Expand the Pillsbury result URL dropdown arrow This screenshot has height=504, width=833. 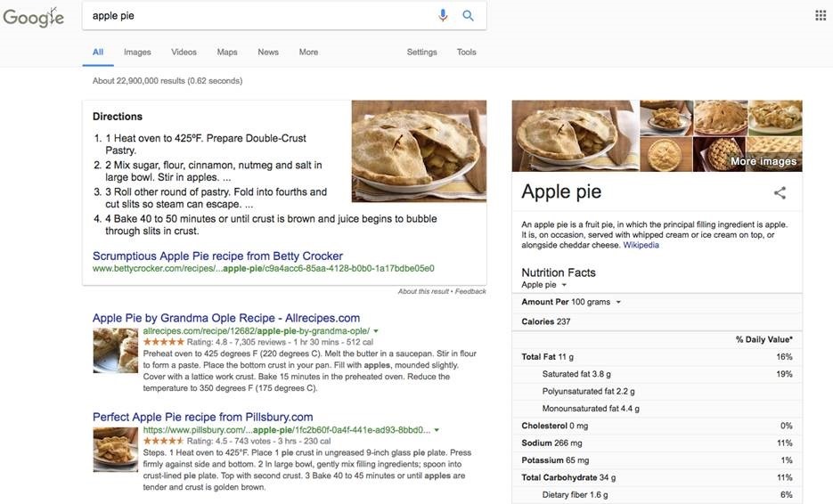tap(437, 430)
